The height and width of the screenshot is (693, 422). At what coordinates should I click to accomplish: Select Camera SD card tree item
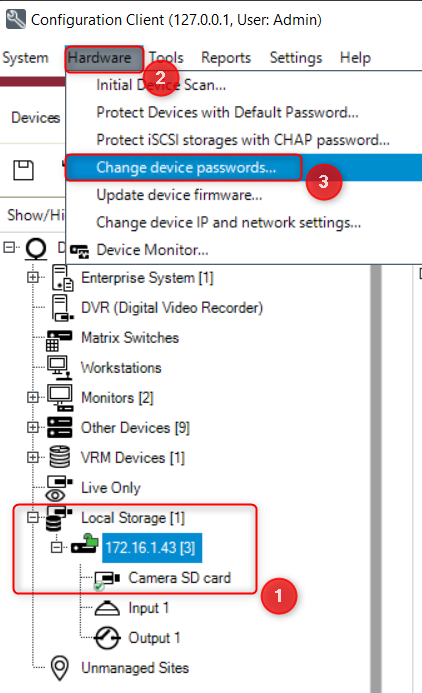tap(179, 578)
